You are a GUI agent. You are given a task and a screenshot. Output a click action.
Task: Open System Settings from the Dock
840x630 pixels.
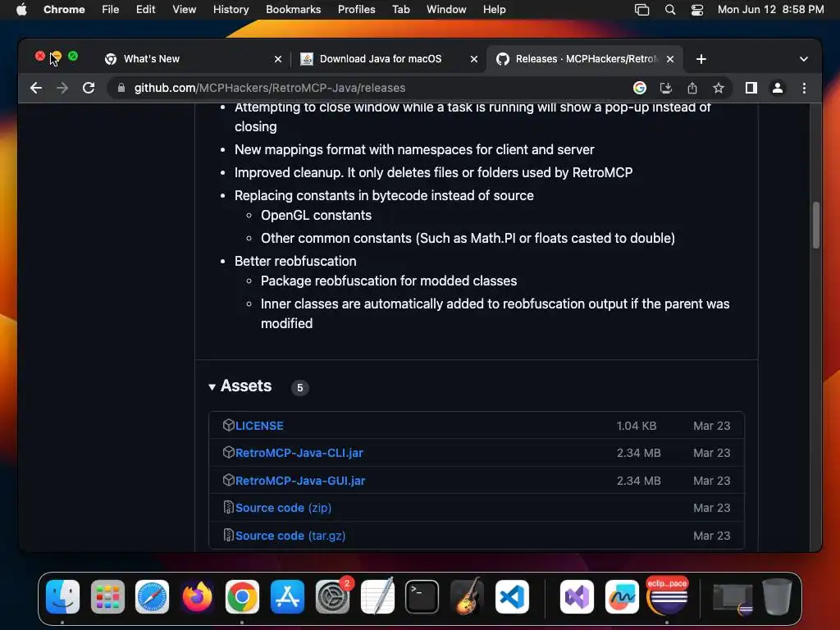pyautogui.click(x=333, y=597)
